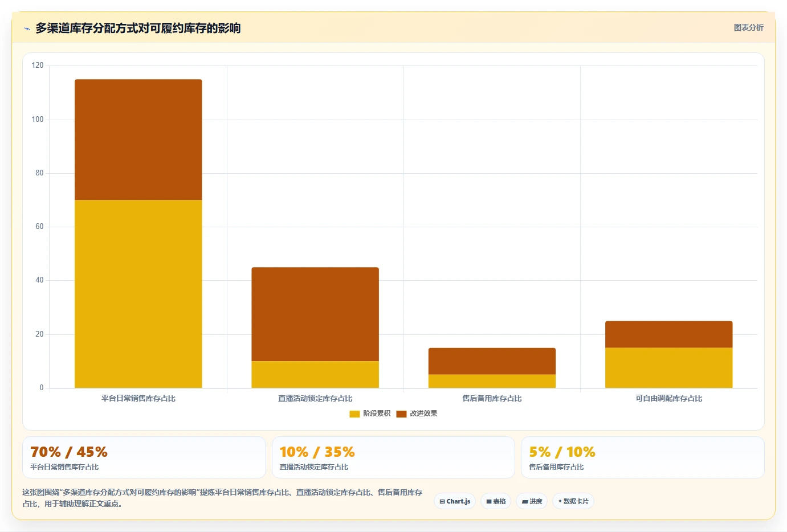Click card caption 直播活动锁定库存占比 under 10% / 35%
The image size is (787, 532).
[313, 467]
